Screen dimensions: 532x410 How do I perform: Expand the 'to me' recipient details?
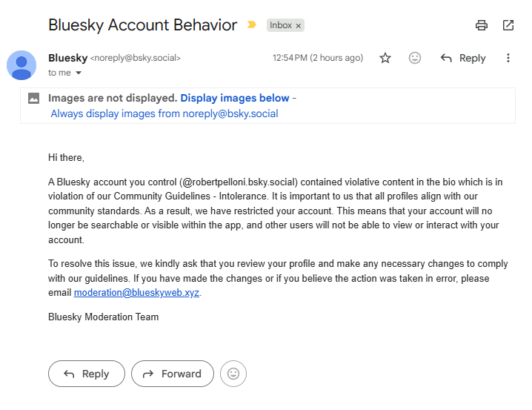coord(79,73)
